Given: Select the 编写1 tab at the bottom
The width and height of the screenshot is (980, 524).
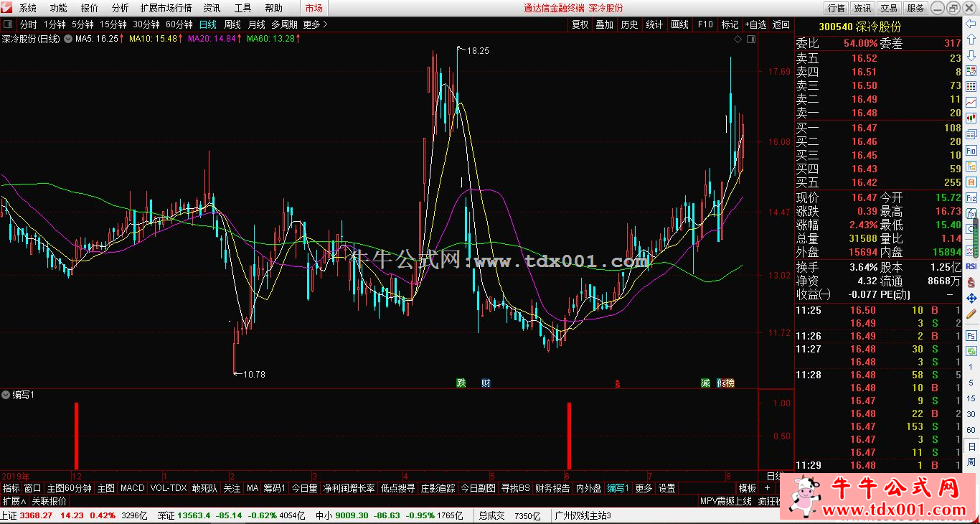Looking at the screenshot, I should (618, 488).
